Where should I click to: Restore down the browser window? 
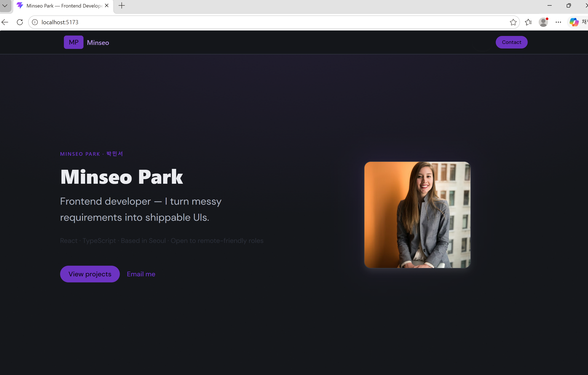(x=569, y=6)
